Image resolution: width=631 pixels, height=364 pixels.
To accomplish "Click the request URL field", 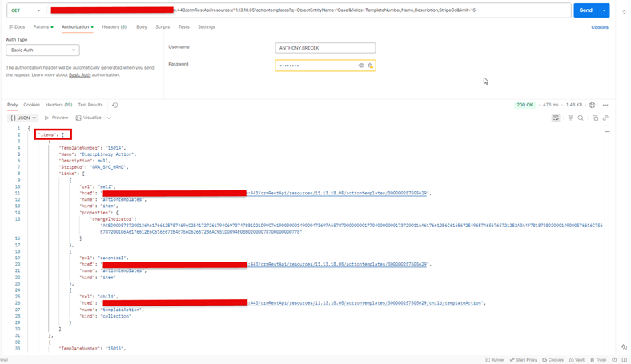I will 309,10.
